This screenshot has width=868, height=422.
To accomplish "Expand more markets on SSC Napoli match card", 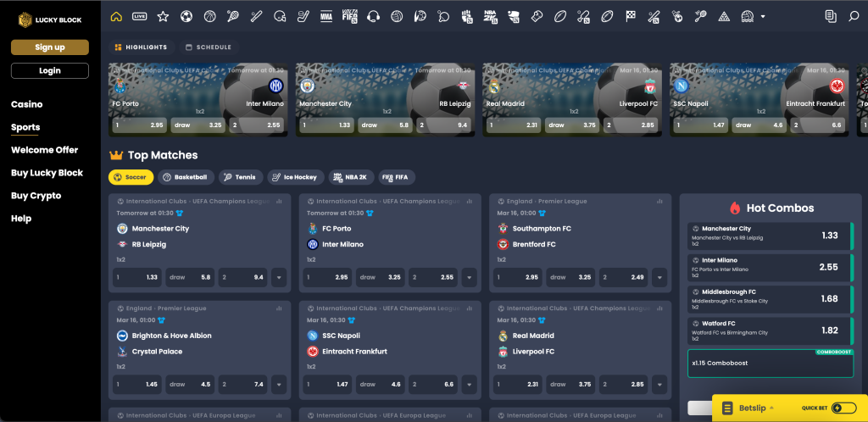I will pos(470,385).
